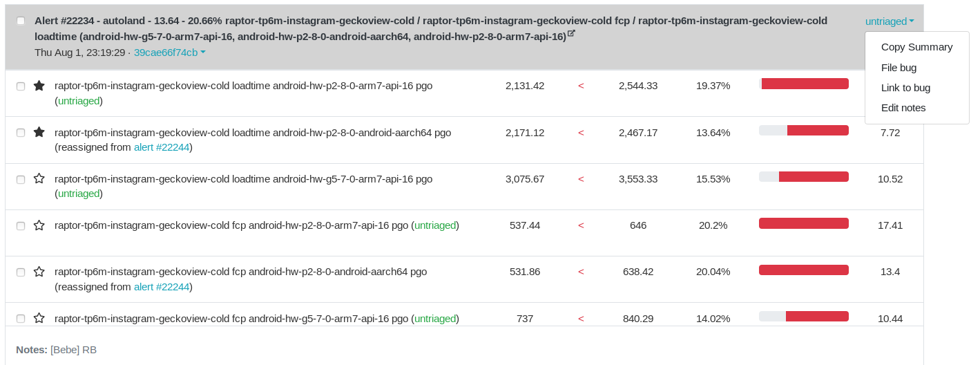The height and width of the screenshot is (365, 980).
Task: Choose Copy Summary from the menu
Action: (916, 47)
